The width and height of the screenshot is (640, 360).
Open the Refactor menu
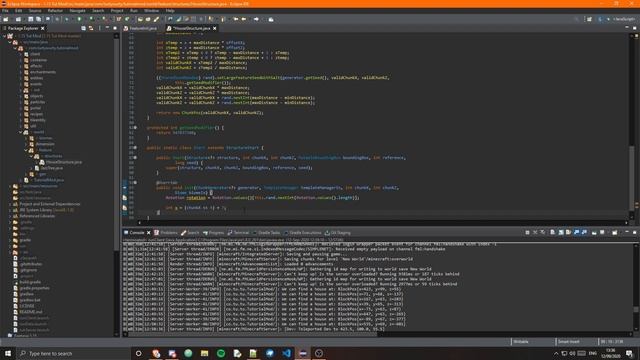(x=55, y=11)
